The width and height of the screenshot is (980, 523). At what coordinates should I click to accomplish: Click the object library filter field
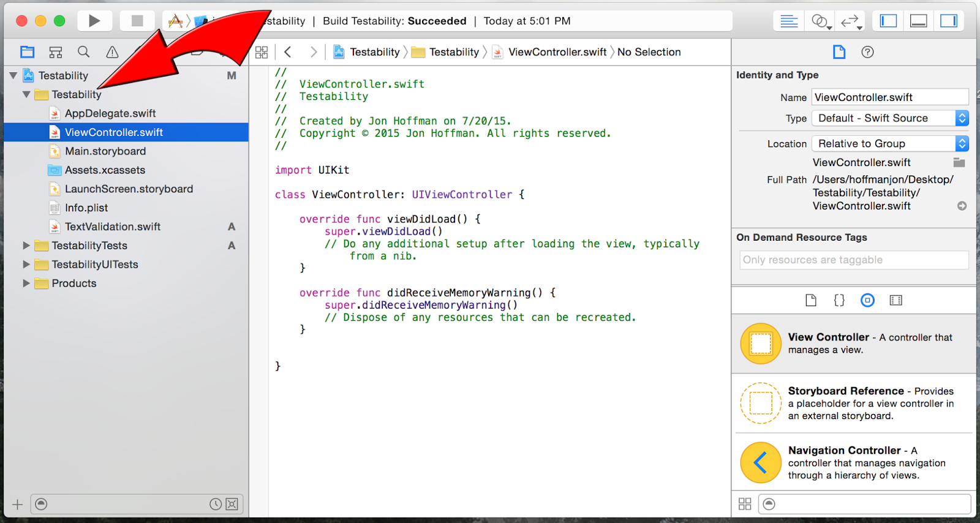pyautogui.click(x=864, y=504)
